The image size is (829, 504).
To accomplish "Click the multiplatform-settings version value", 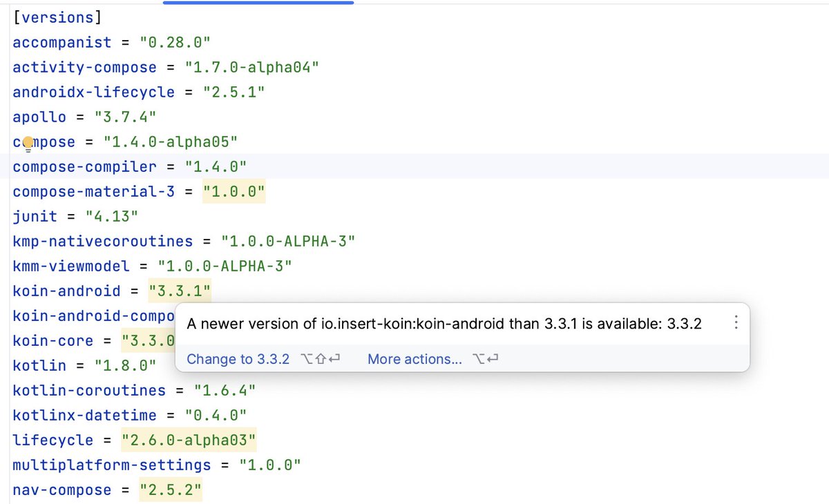I will (270, 465).
